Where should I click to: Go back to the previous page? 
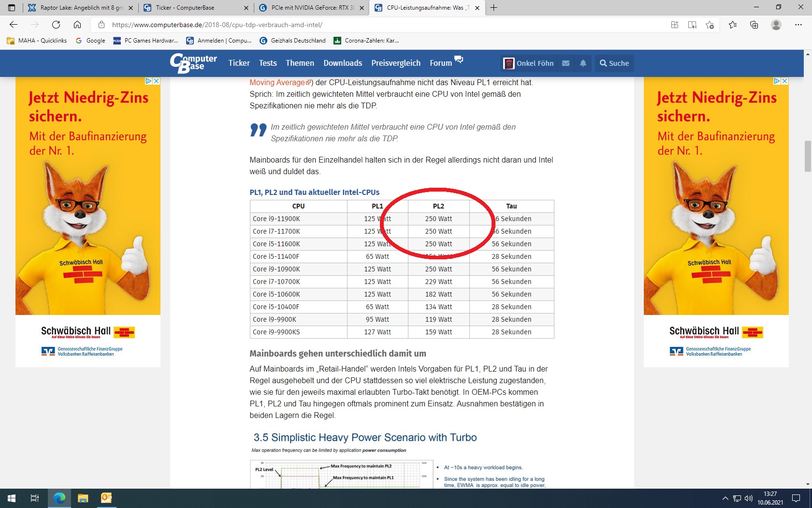[14, 25]
